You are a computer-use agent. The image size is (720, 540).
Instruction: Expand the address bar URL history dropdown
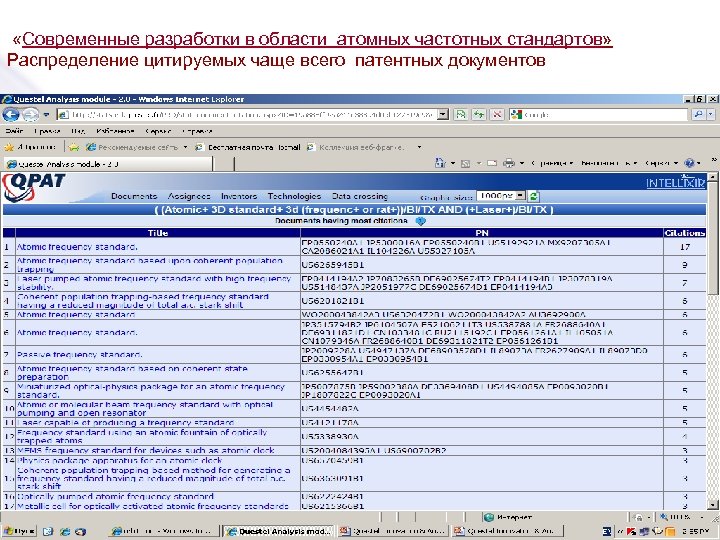click(x=443, y=114)
